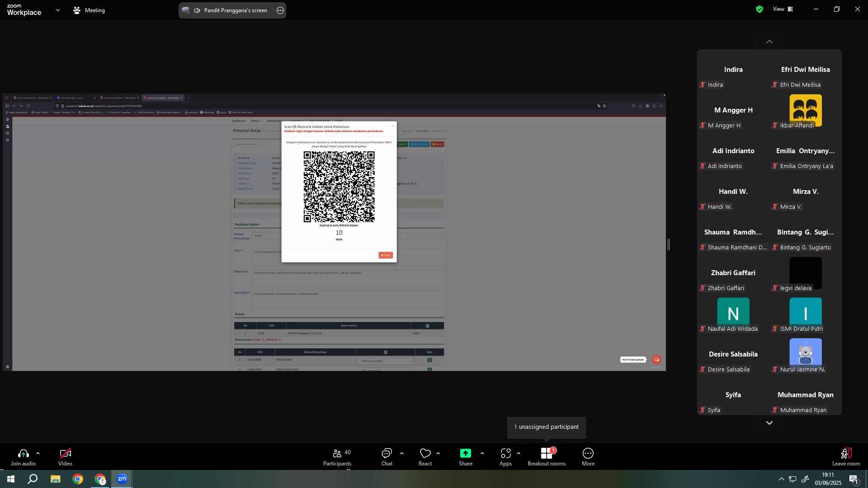
Task: Click the green Share screen icon
Action: tap(465, 453)
